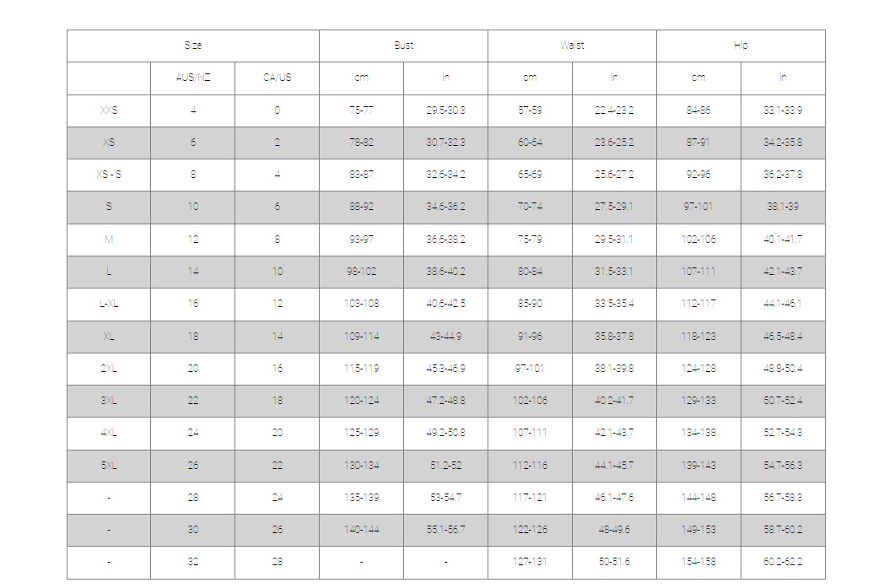Screen dimensions: 884x588
Task: Click the 5XL size label
Action: [x=109, y=466]
